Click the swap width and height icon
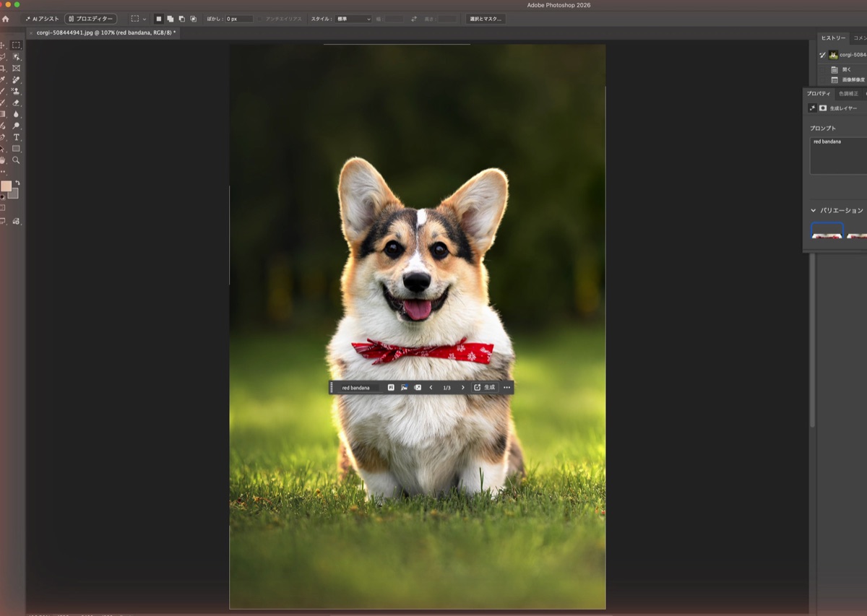 coord(414,19)
